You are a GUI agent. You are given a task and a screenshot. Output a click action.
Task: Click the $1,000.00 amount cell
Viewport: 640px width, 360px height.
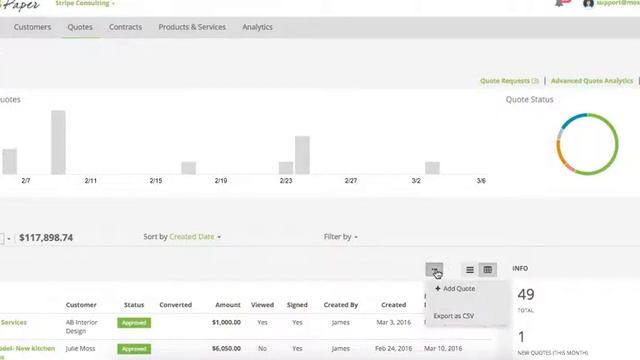tap(227, 322)
